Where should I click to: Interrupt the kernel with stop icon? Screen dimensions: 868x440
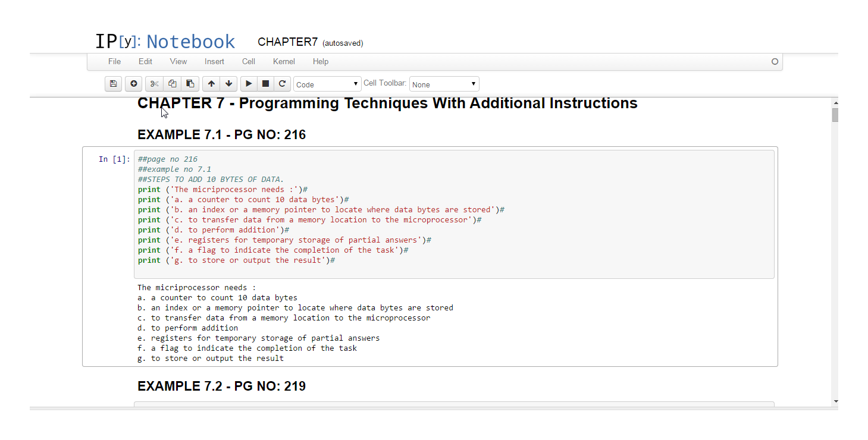266,84
